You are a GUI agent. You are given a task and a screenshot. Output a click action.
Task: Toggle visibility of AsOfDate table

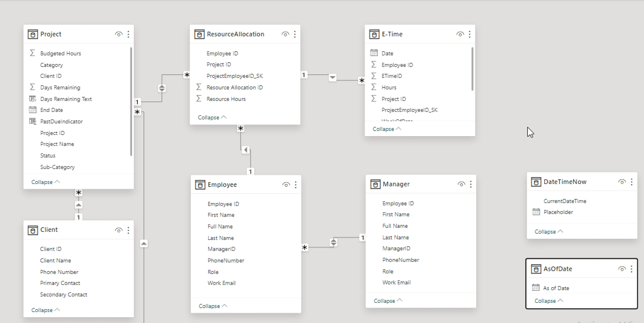click(x=622, y=269)
